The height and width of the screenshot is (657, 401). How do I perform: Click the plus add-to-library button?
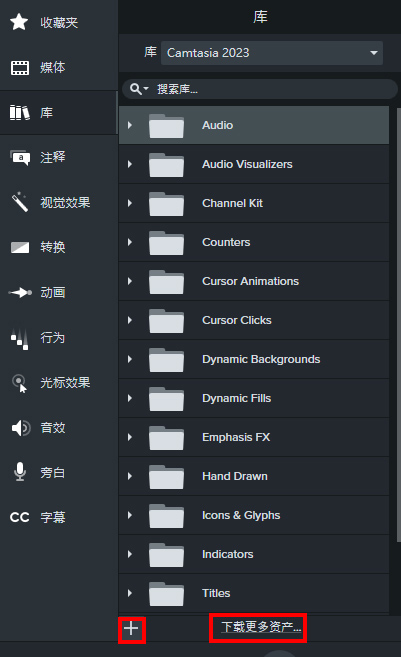click(x=131, y=628)
